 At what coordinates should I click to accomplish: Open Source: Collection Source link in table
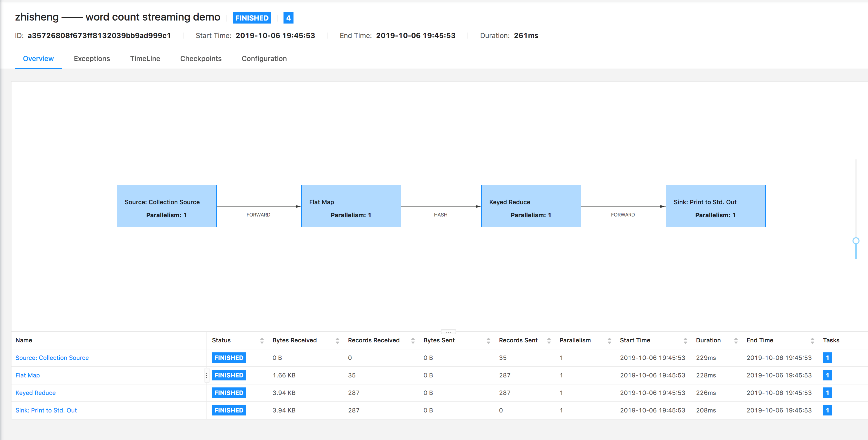tap(52, 358)
